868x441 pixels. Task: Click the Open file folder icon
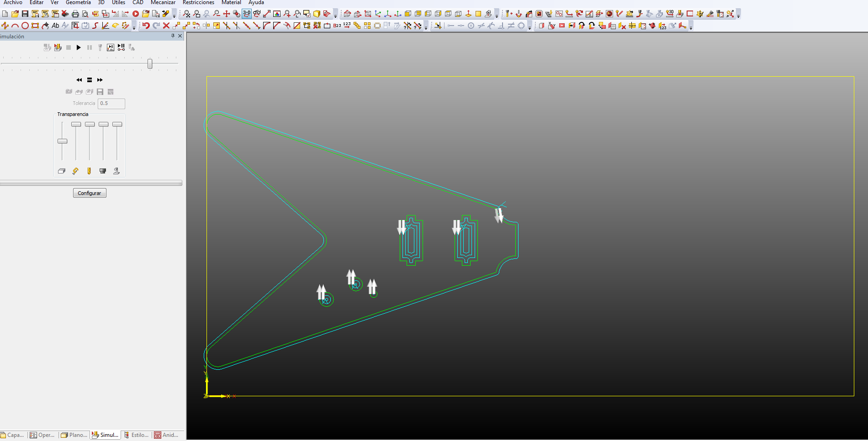pyautogui.click(x=15, y=14)
